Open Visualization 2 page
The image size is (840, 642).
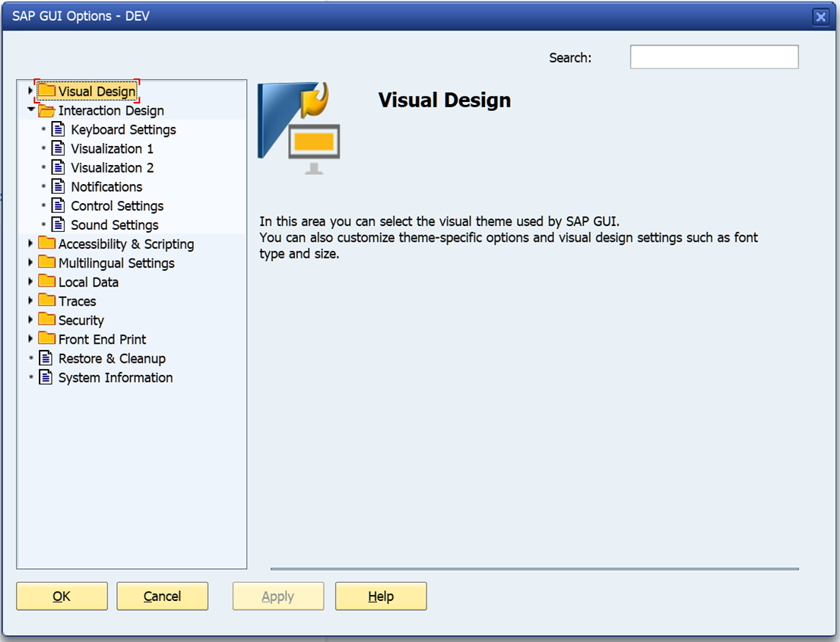(112, 168)
